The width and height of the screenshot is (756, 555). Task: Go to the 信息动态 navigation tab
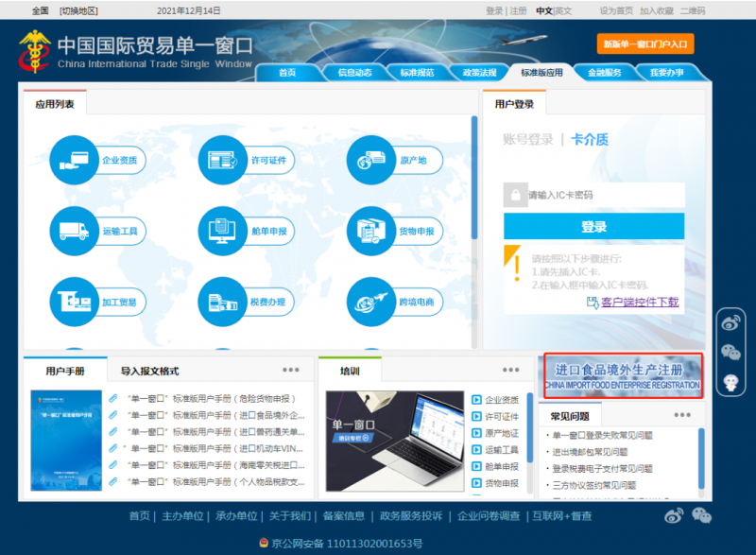point(354,73)
